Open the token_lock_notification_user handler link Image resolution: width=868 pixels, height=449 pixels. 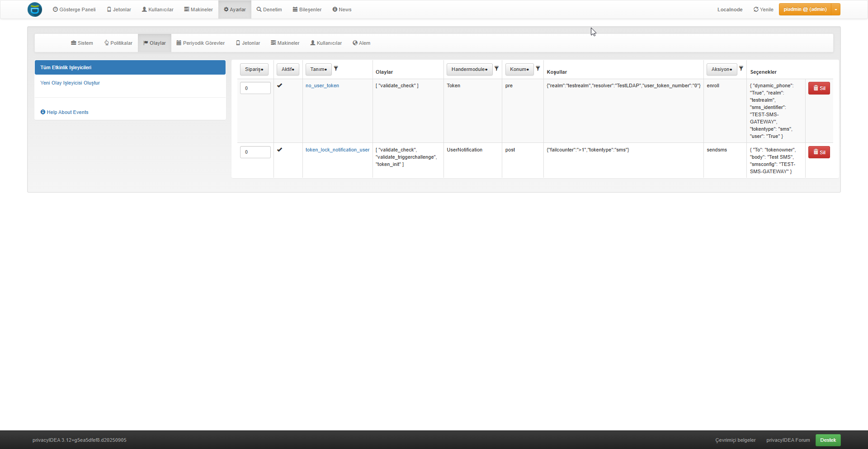pos(337,150)
